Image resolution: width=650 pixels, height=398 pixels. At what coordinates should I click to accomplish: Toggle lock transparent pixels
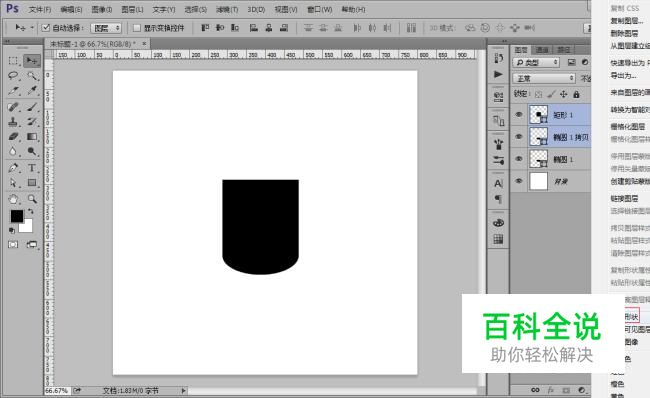tap(538, 95)
